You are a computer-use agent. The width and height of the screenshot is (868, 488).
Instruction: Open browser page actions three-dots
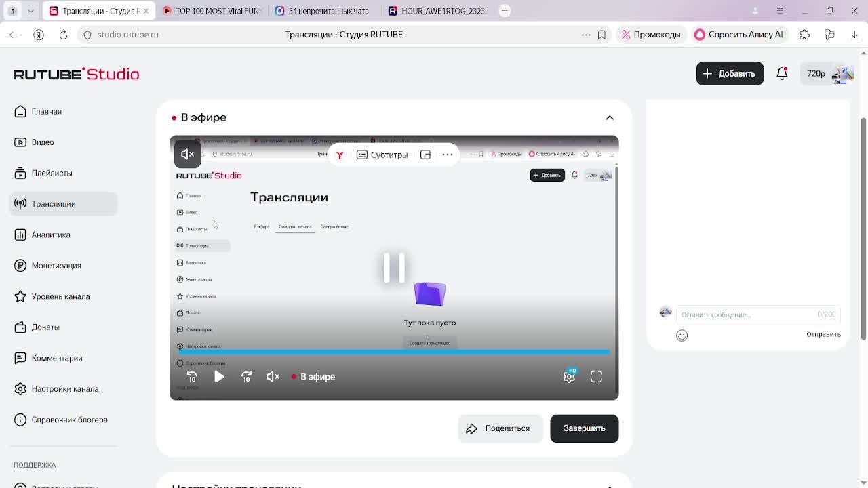click(x=586, y=35)
